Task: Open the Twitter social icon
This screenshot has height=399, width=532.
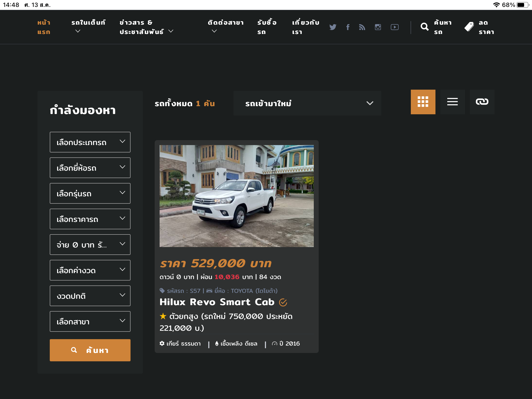Action: pos(333,27)
